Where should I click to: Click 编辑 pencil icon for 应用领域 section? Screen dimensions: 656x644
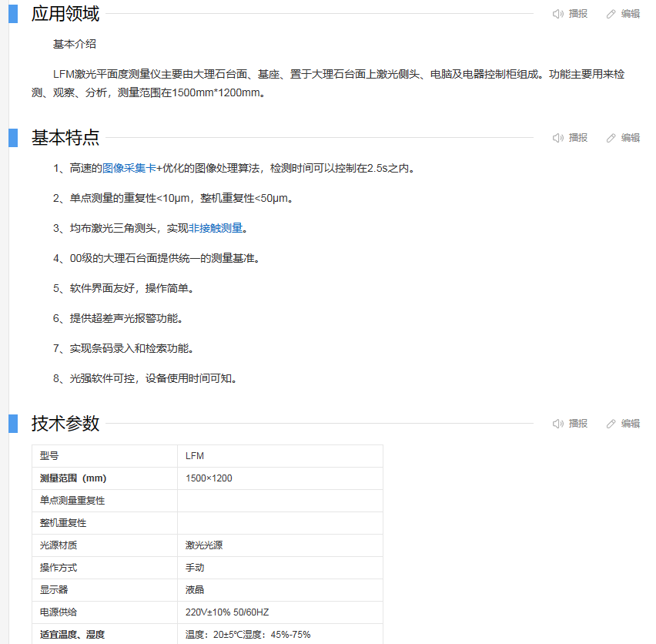click(x=611, y=13)
